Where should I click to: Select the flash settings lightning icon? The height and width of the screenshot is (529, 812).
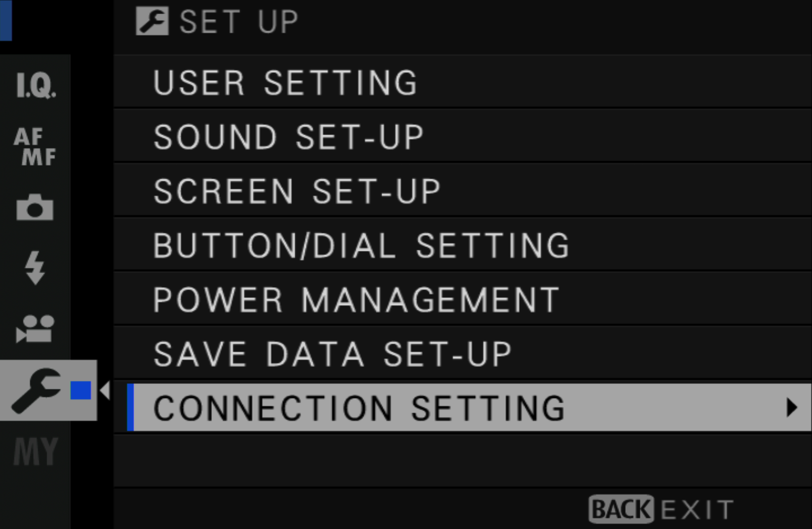click(35, 268)
